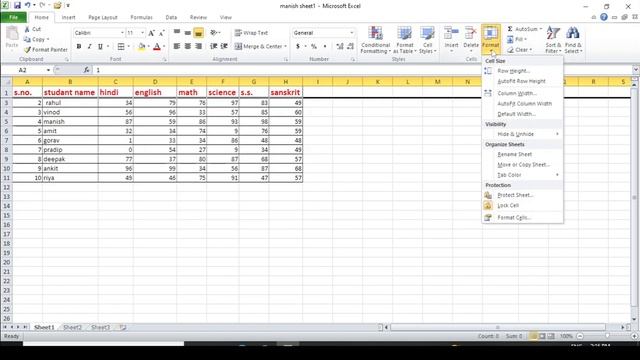This screenshot has height=360, width=640.
Task: Choose Row Height menu item
Action: [522, 71]
